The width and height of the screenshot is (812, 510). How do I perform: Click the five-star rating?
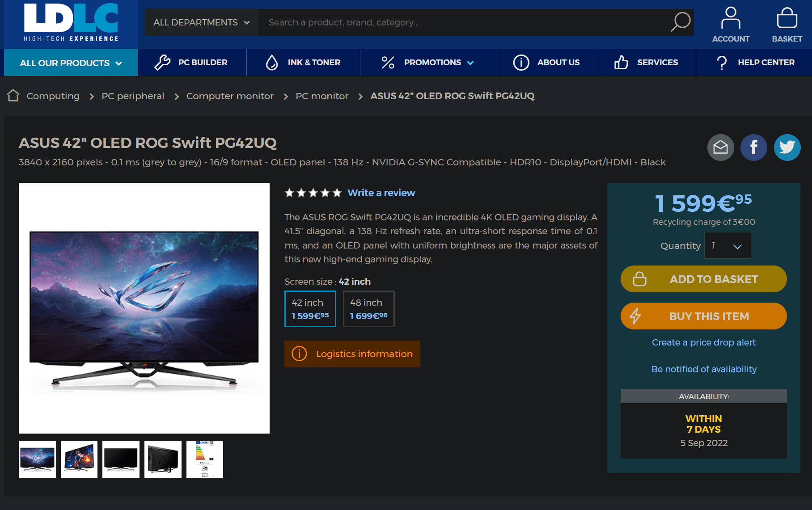[x=313, y=193]
